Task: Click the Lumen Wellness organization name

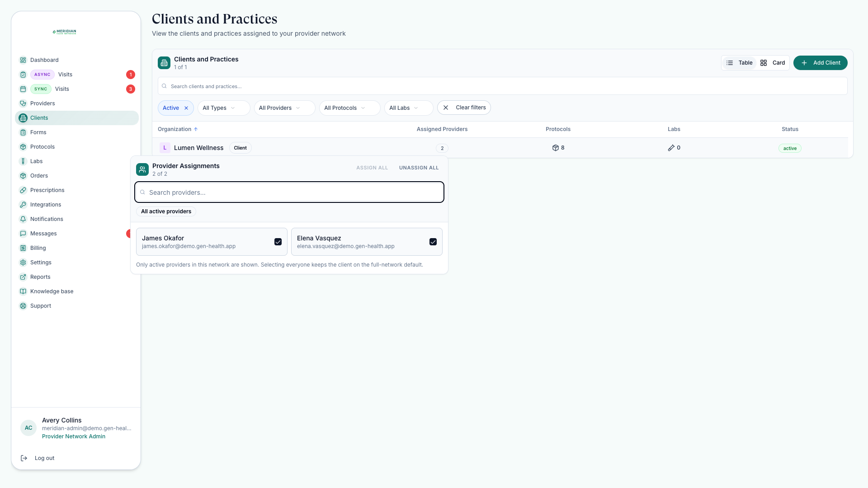Action: [x=198, y=148]
